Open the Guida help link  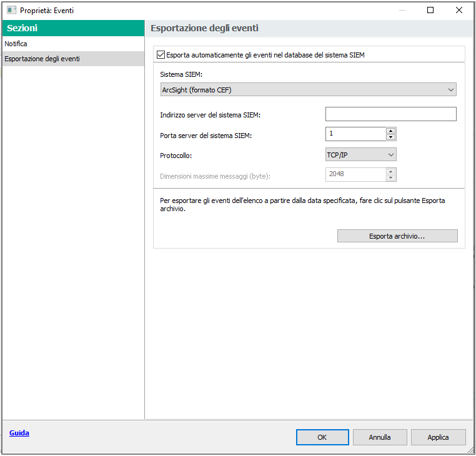tap(19, 433)
